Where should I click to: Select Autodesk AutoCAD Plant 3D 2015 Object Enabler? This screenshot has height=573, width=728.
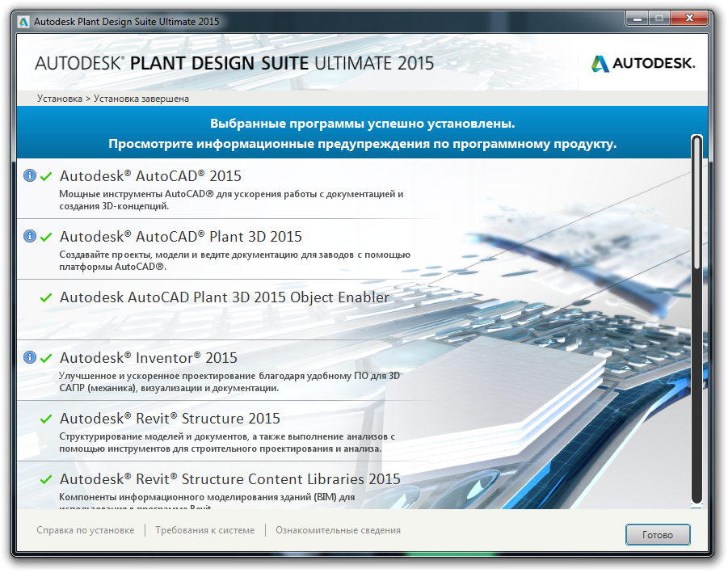[225, 297]
